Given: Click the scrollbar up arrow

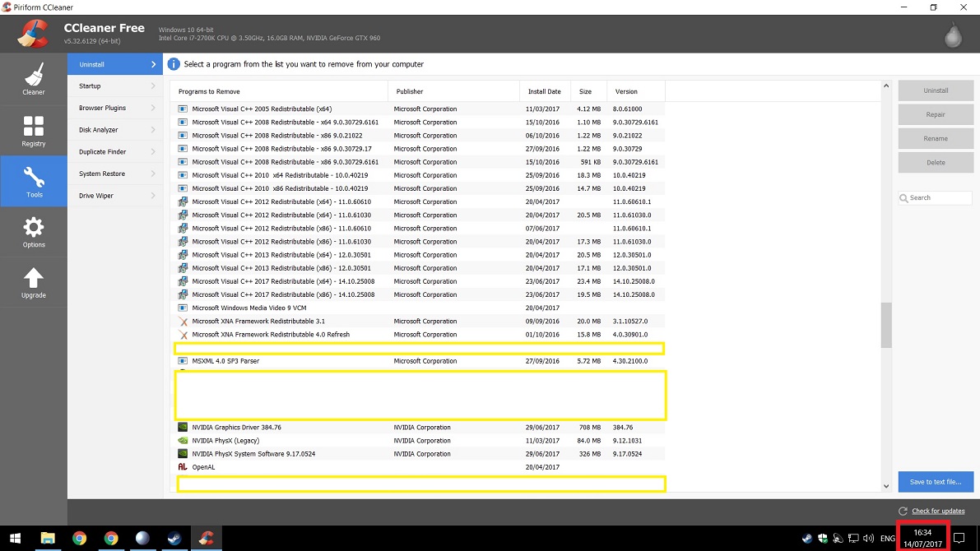Looking at the screenshot, I should coord(886,86).
